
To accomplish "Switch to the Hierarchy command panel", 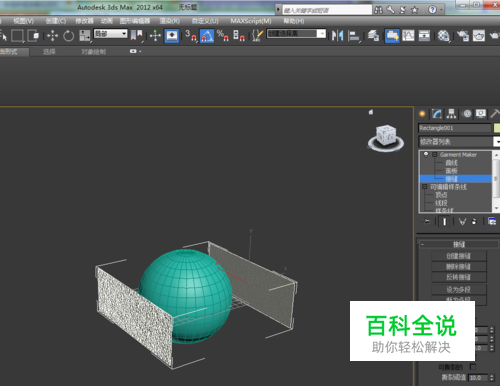I will point(452,114).
